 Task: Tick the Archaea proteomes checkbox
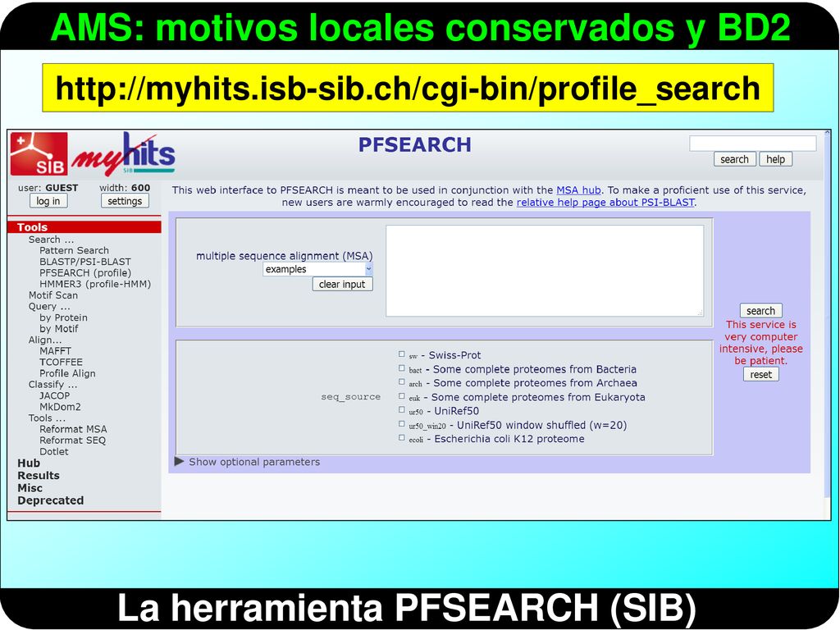coord(402,382)
